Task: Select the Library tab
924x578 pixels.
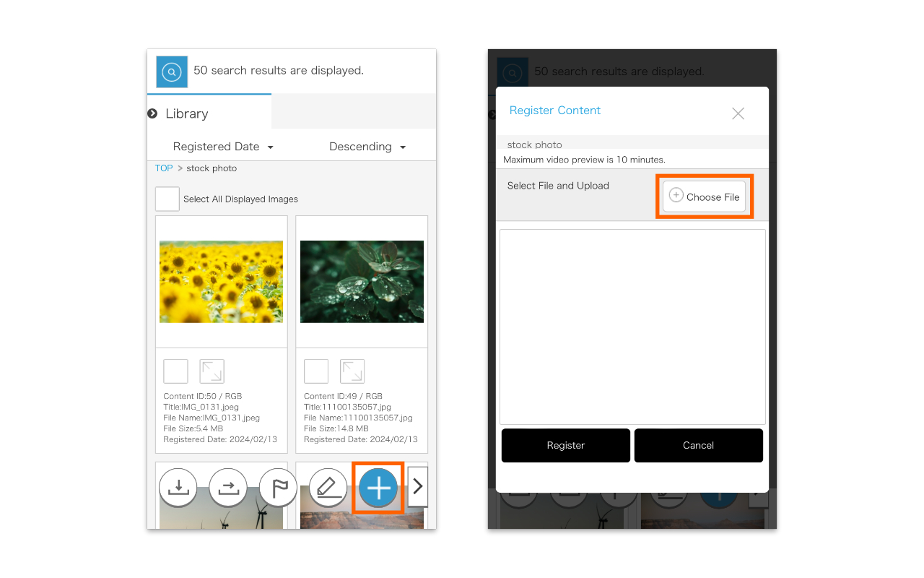Action: (209, 113)
